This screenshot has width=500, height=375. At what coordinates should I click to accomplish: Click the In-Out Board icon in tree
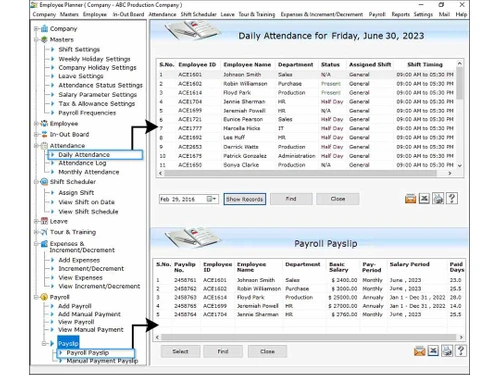[44, 134]
